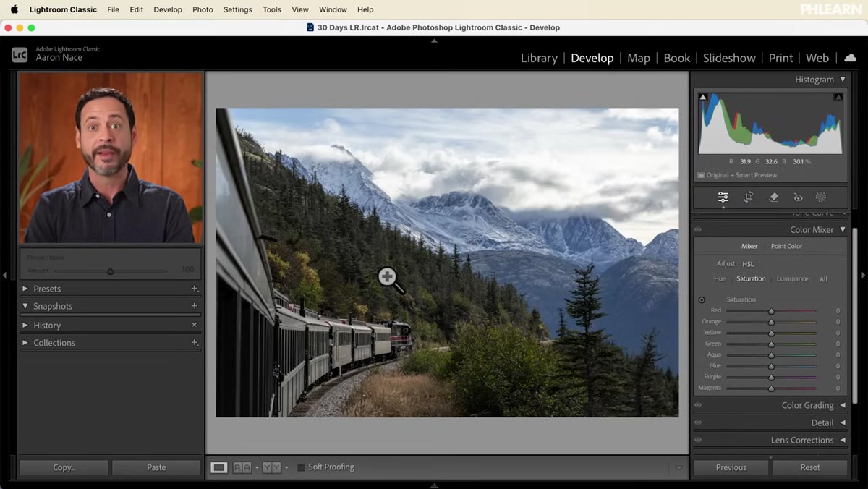Open the Settings menu
Image resolution: width=868 pixels, height=489 pixels.
(x=238, y=9)
